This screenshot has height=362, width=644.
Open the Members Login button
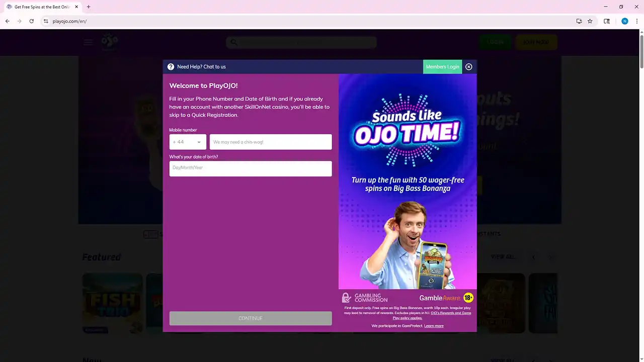click(442, 67)
